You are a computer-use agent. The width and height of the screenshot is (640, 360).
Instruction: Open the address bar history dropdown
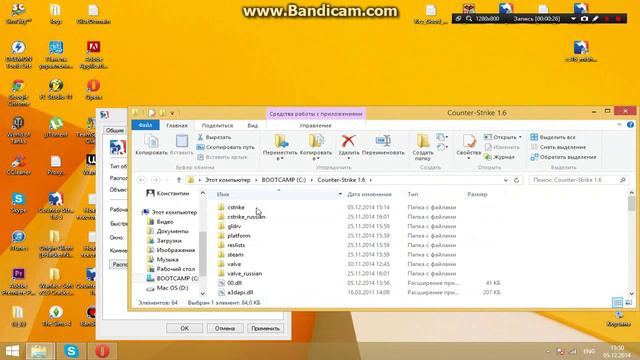(x=506, y=180)
